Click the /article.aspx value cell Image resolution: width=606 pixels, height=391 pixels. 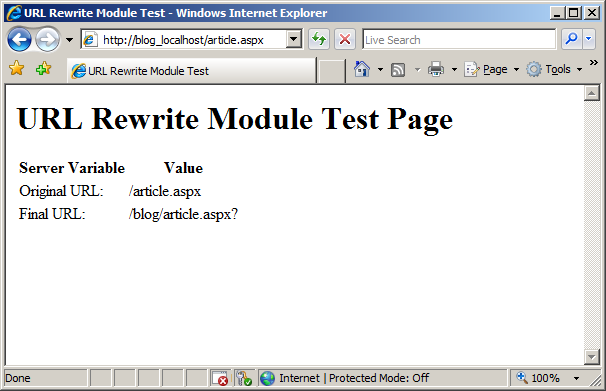coord(165,191)
